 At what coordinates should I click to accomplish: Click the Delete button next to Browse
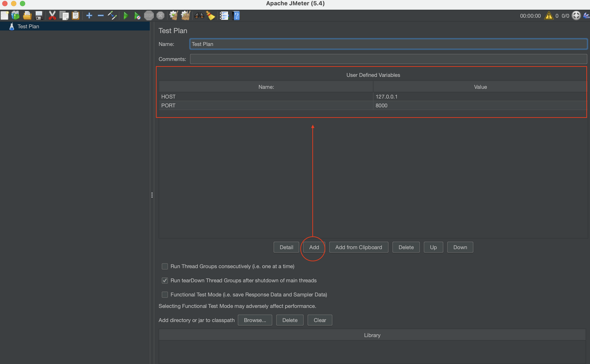click(290, 320)
